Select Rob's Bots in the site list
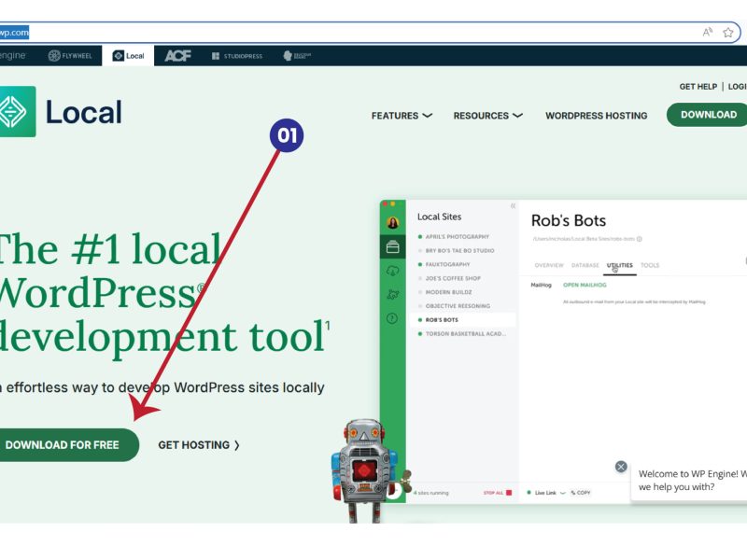 [x=462, y=319]
